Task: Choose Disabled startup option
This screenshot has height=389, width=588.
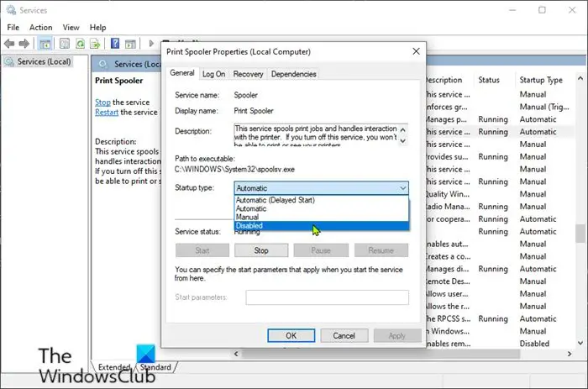Action: tap(322, 225)
